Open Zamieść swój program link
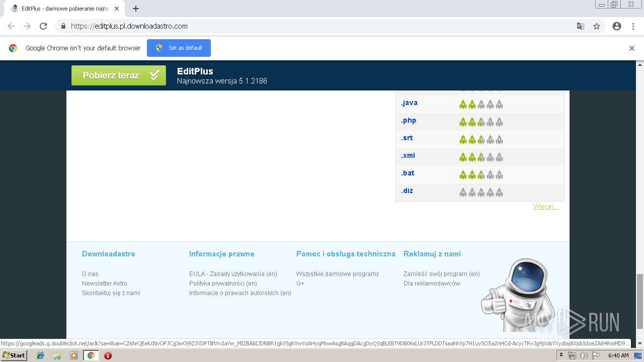The image size is (644, 362). [x=442, y=274]
